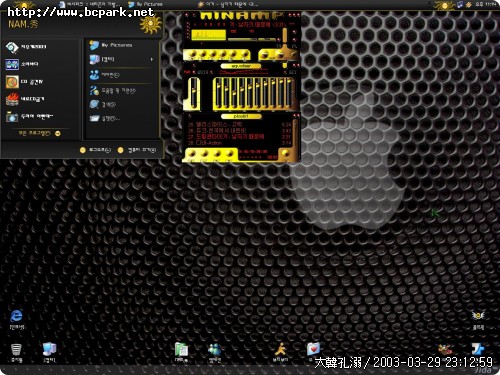The width and height of the screenshot is (500, 375).
Task: Launch MSN Messenger from the desktop
Action: (x=214, y=352)
